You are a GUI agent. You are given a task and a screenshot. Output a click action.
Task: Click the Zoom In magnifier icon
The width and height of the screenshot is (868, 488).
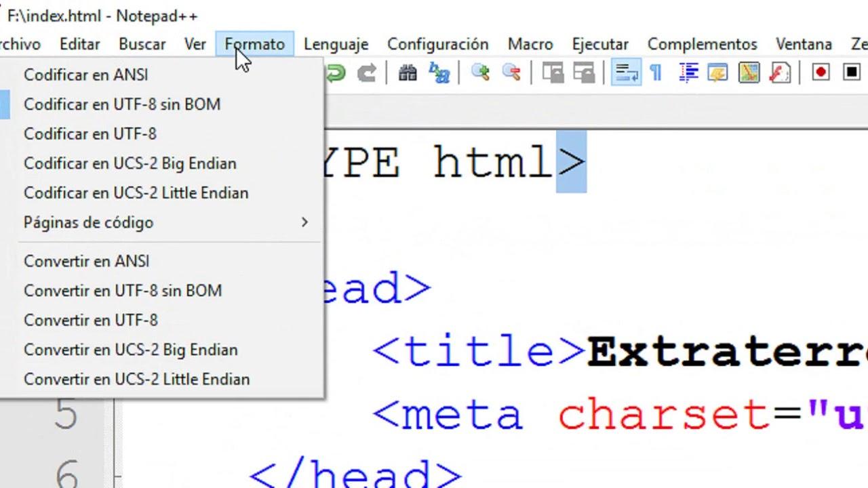[x=481, y=73]
